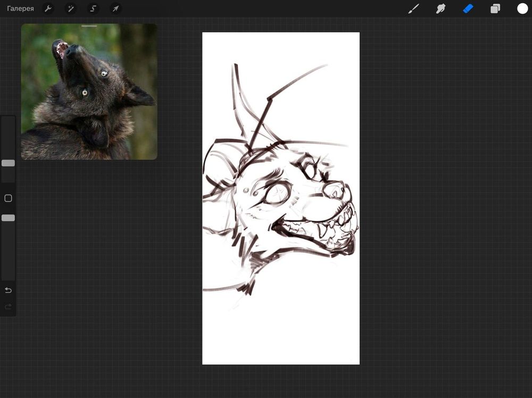Click the drawing canvas sketch
Image resolution: width=532 pixels, height=398 pixels.
tap(281, 198)
